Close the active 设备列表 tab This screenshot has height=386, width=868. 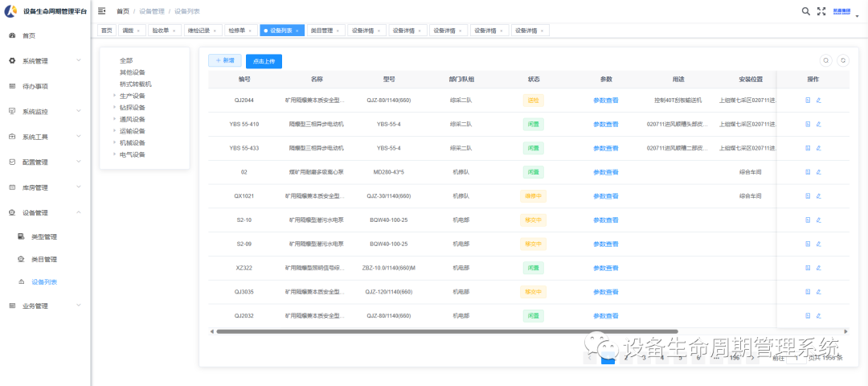[x=297, y=31]
